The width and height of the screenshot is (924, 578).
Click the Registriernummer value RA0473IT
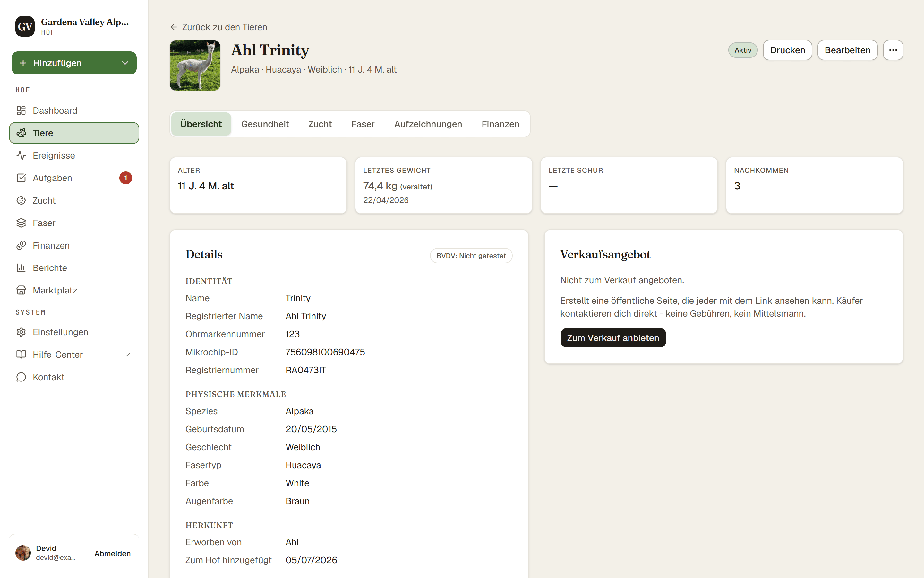[x=305, y=370]
